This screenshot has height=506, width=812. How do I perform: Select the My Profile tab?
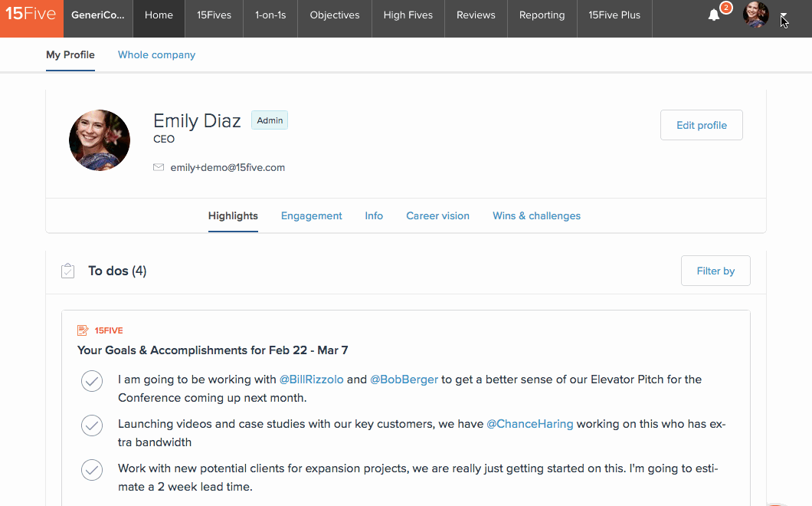tap(70, 55)
